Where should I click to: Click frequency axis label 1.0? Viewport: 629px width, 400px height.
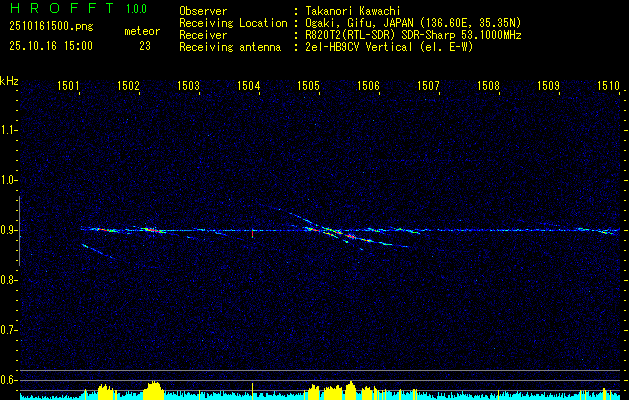(7, 180)
